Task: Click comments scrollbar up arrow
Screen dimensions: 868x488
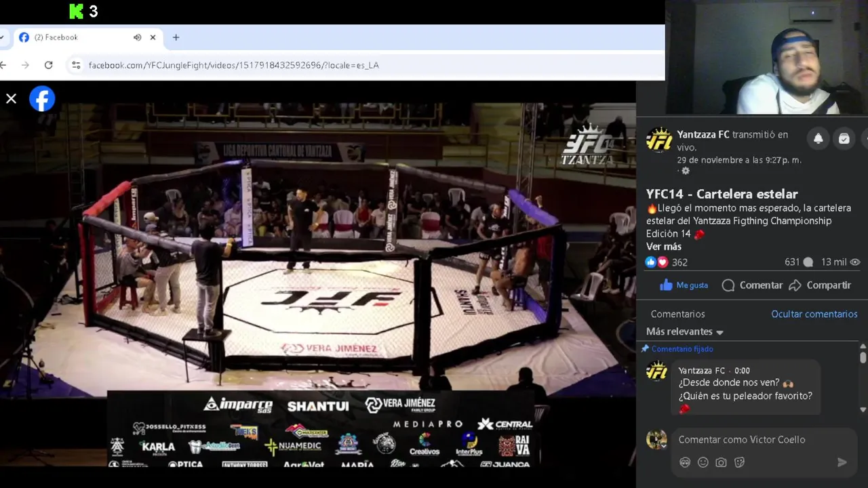Action: [863, 348]
